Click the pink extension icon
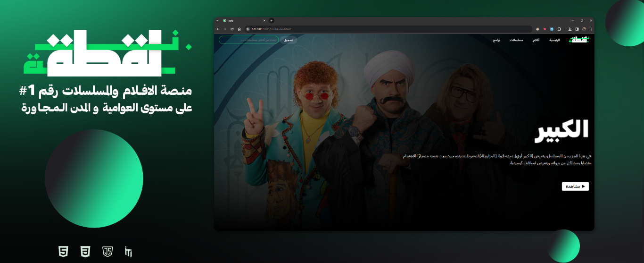 point(545,29)
